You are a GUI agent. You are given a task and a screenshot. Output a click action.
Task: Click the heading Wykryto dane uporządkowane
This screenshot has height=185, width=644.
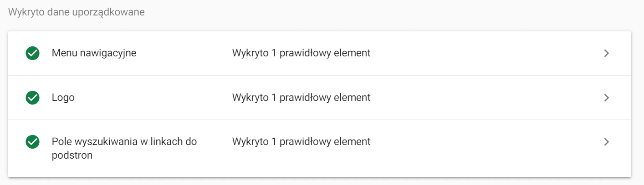point(77,12)
